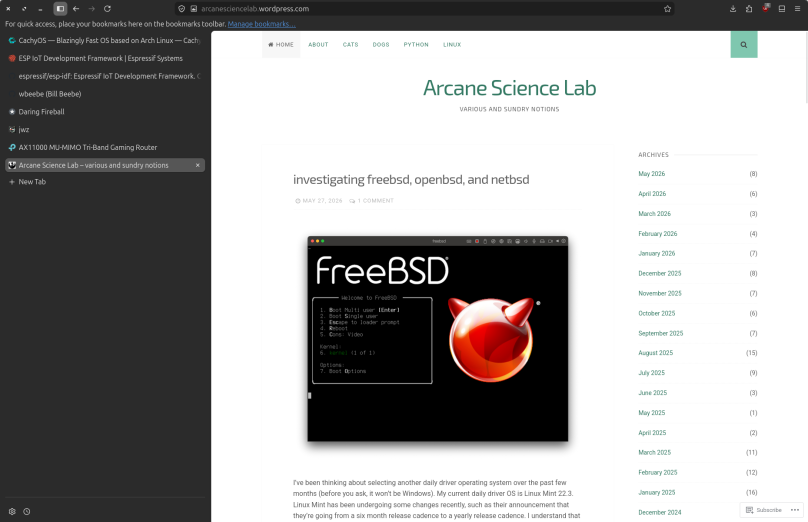Open May 2025 archive
The width and height of the screenshot is (808, 522).
651,413
